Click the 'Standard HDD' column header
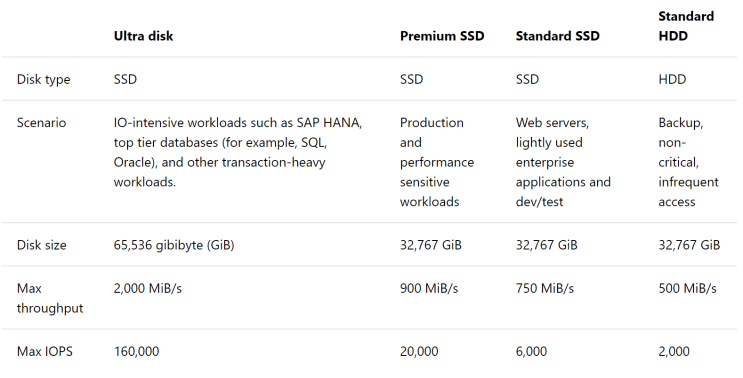 pos(686,26)
